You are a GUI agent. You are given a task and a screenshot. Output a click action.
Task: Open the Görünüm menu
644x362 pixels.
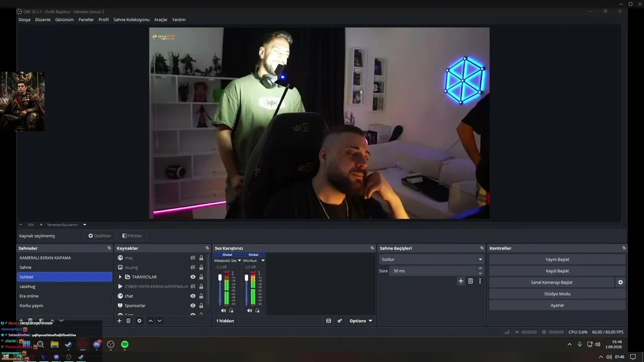point(64,20)
